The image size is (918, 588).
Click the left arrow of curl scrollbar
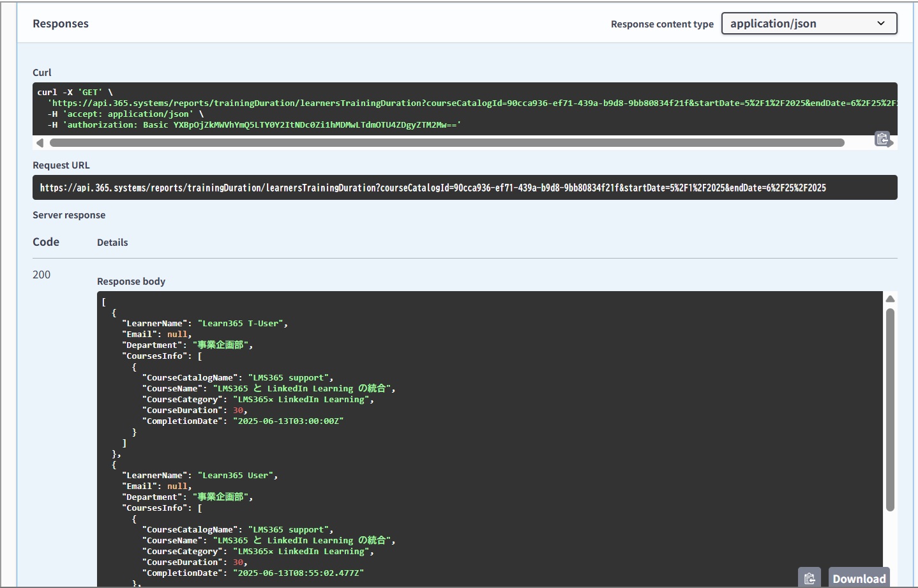tap(40, 143)
